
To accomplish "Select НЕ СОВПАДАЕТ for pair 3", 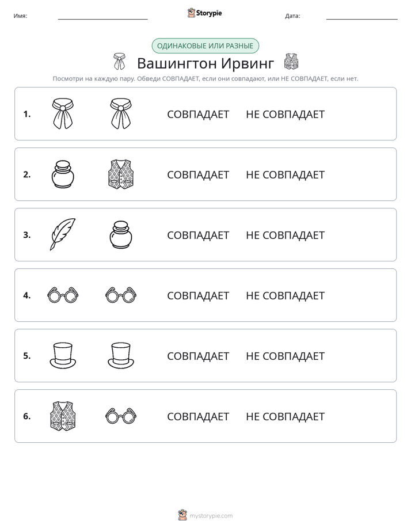I will click(x=285, y=235).
